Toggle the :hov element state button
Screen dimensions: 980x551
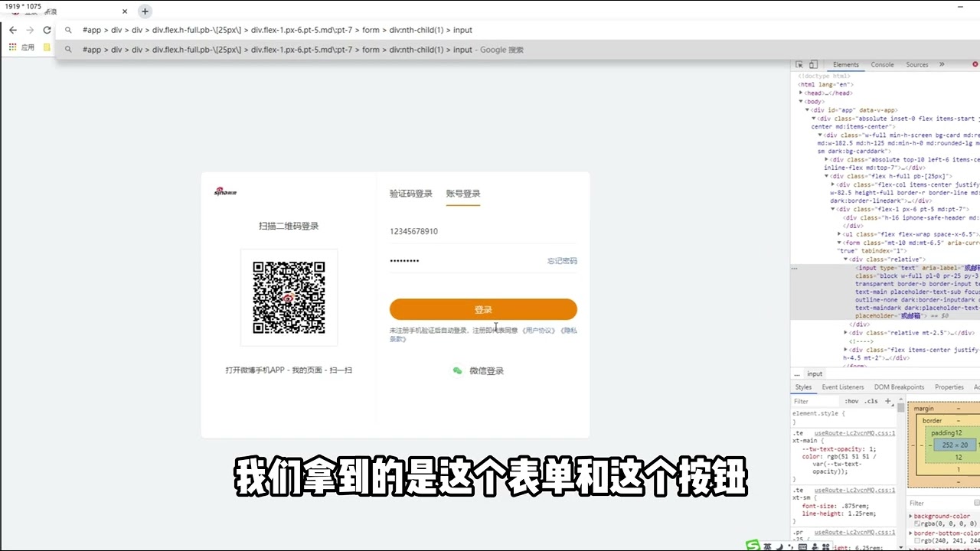[851, 401]
